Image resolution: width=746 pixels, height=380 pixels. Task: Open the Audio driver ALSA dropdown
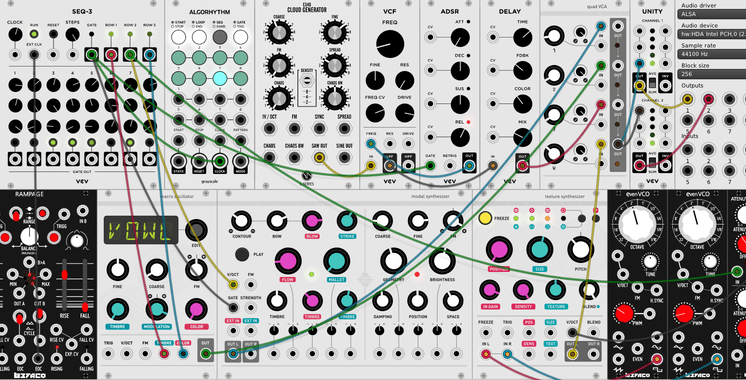click(712, 14)
